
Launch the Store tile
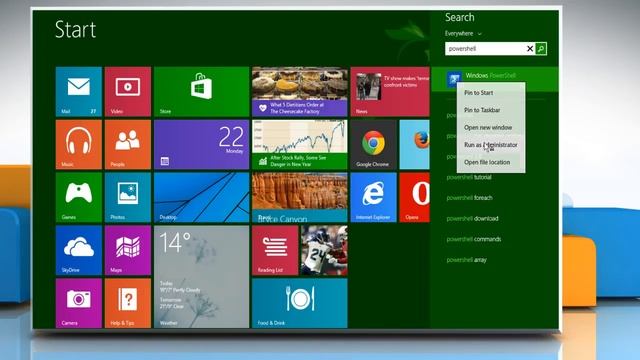(x=202, y=92)
